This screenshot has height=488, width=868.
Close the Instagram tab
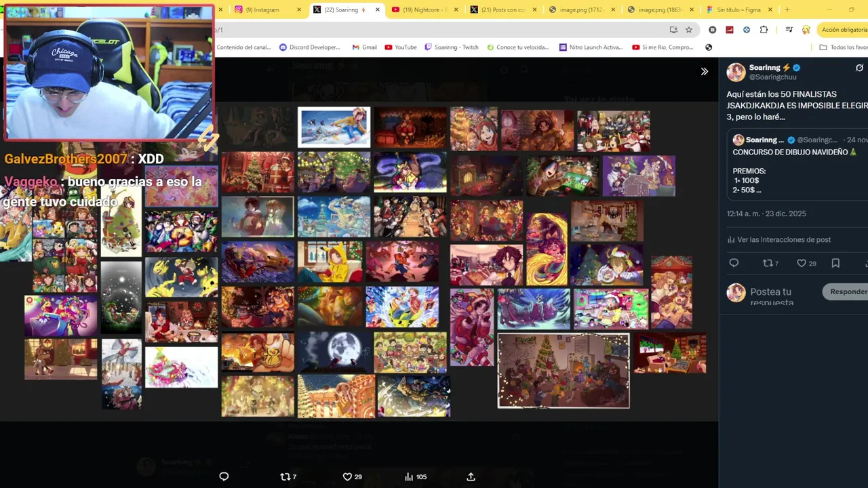coord(299,9)
